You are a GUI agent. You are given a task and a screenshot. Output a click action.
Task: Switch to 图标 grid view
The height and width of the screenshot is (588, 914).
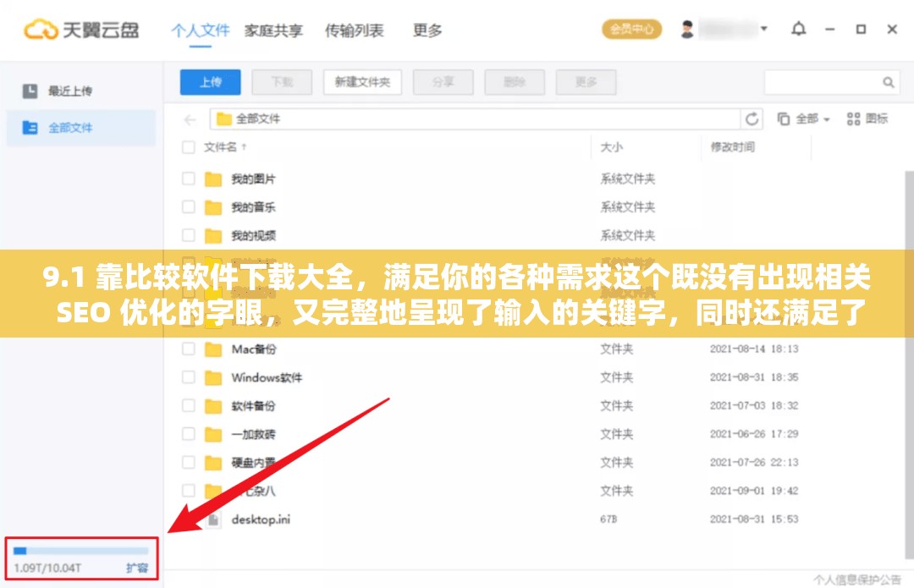tap(867, 119)
